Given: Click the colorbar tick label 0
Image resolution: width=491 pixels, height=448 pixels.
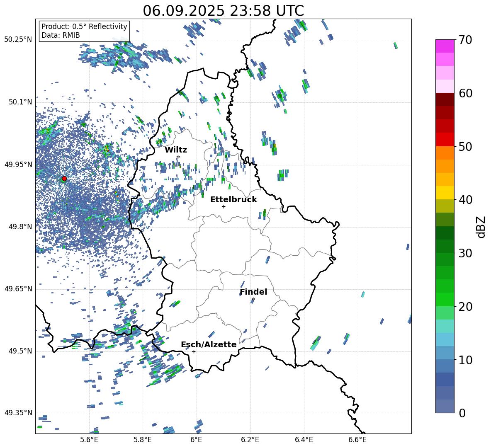Looking at the screenshot, I should pos(462,413).
